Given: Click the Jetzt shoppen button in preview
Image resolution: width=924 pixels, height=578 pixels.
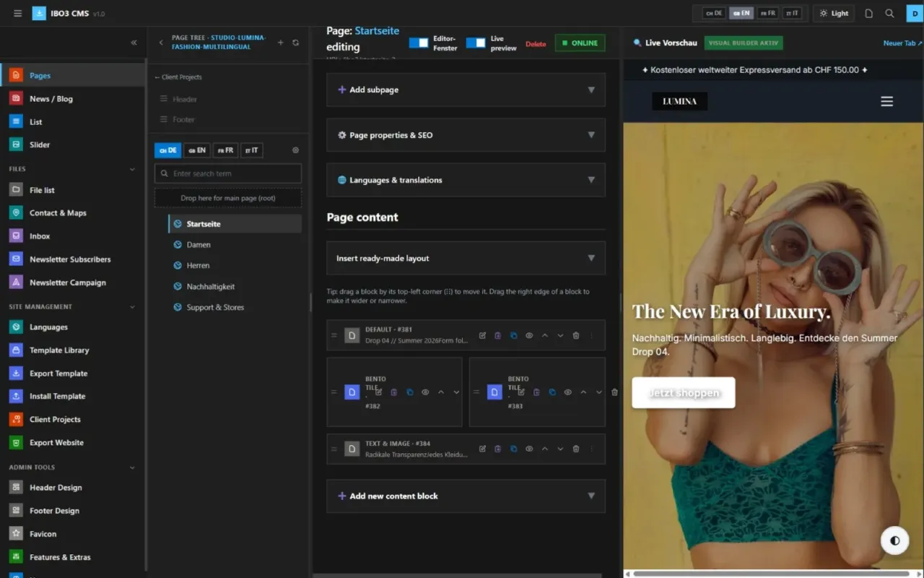Looking at the screenshot, I should (x=684, y=392).
